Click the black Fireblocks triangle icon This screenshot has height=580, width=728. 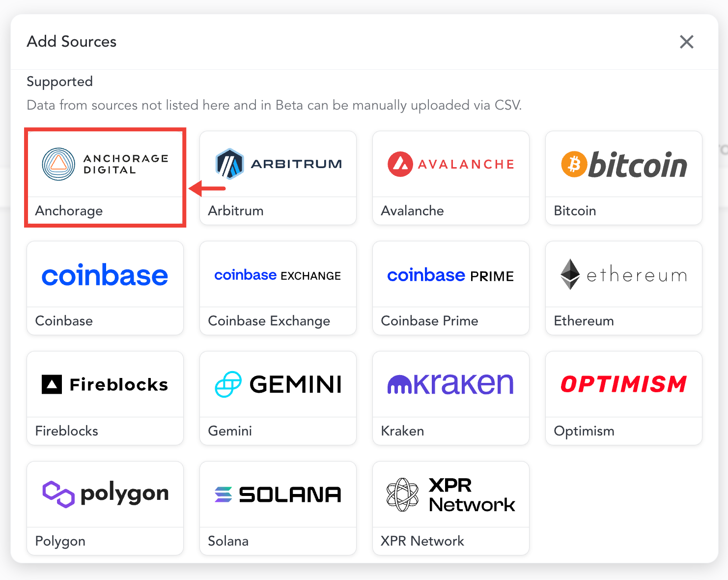click(x=52, y=384)
